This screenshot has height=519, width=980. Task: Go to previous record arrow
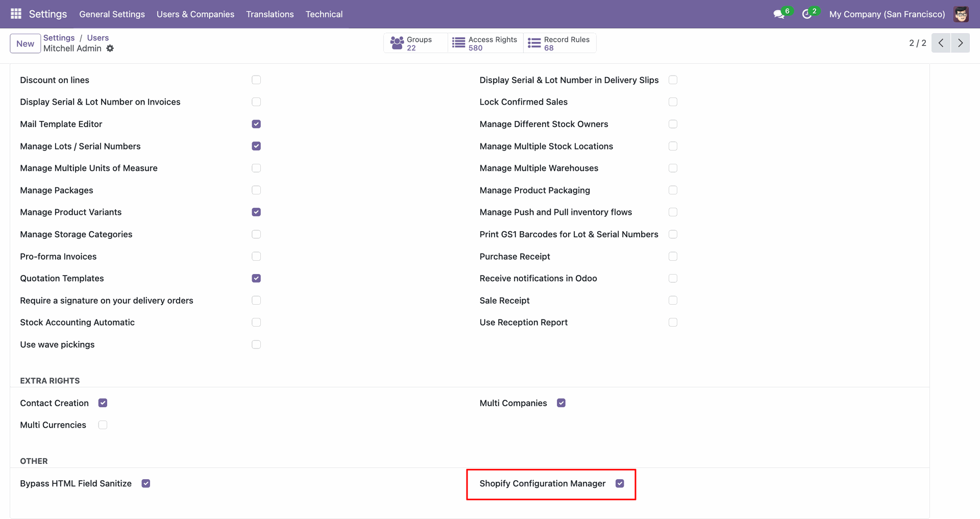(941, 43)
